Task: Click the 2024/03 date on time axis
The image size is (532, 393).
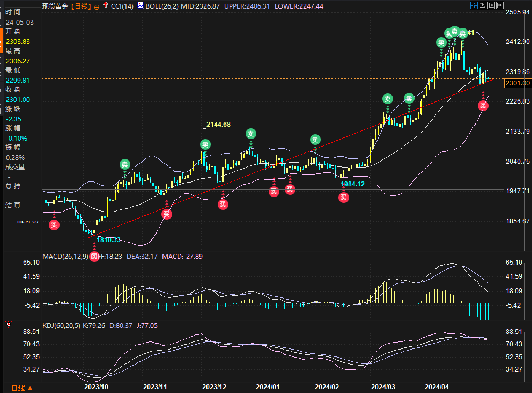Action: tap(383, 387)
